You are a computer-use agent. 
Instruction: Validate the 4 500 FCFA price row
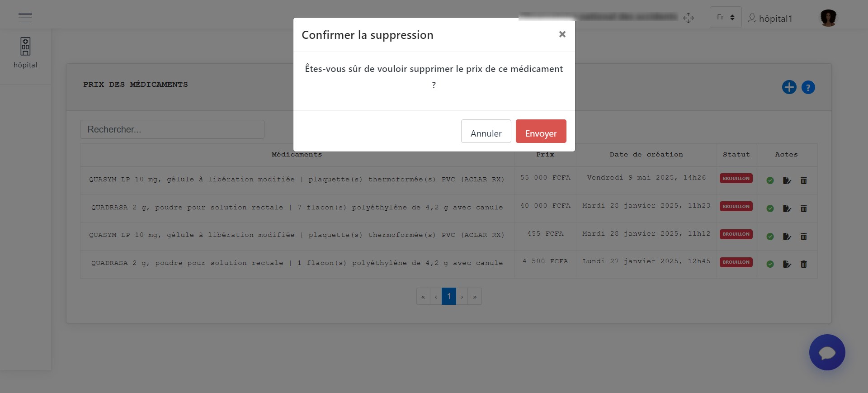tap(770, 264)
